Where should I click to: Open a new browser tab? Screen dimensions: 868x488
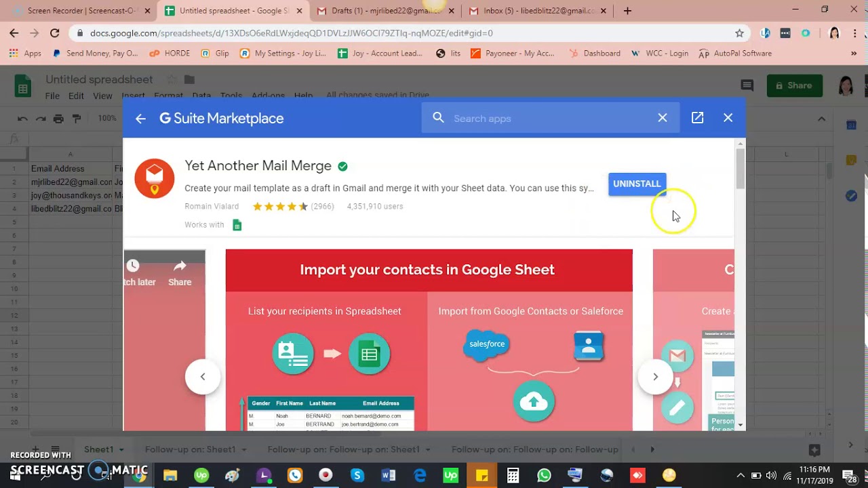[627, 11]
